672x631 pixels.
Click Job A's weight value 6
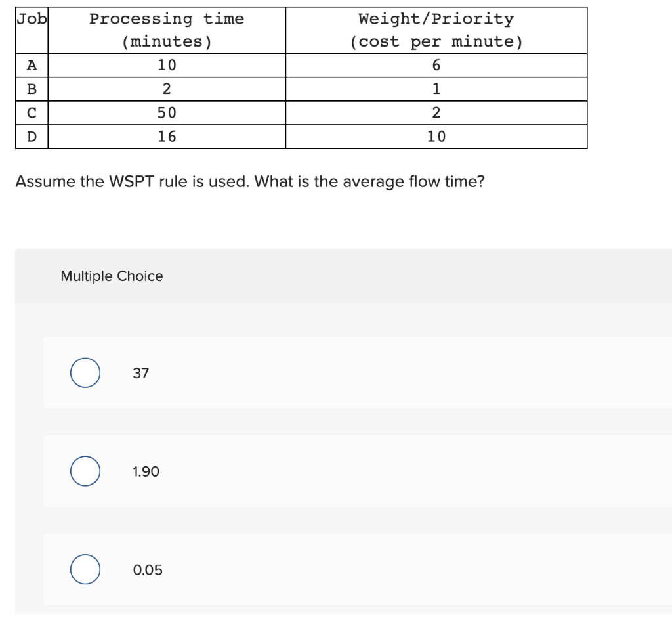436,64
